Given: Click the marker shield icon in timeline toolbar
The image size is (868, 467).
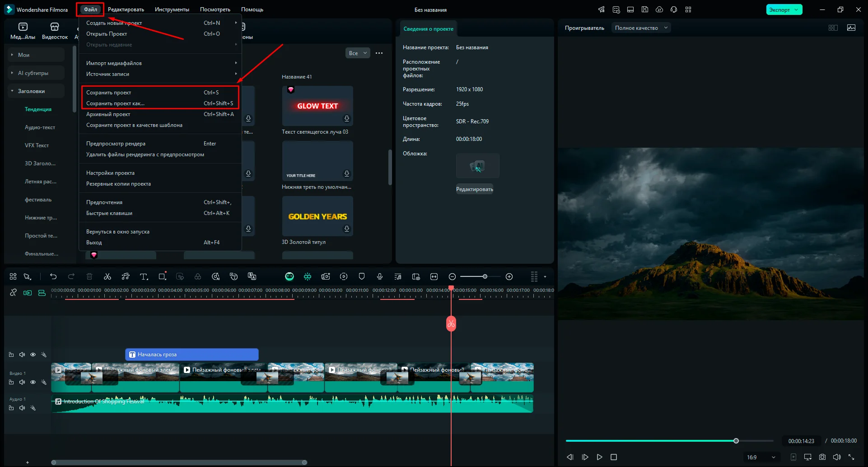Looking at the screenshot, I should point(362,276).
